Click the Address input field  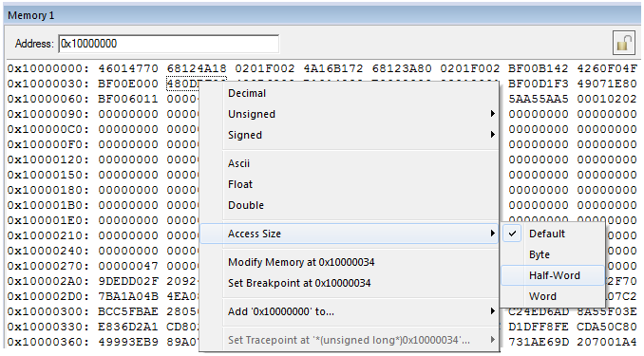pos(169,44)
